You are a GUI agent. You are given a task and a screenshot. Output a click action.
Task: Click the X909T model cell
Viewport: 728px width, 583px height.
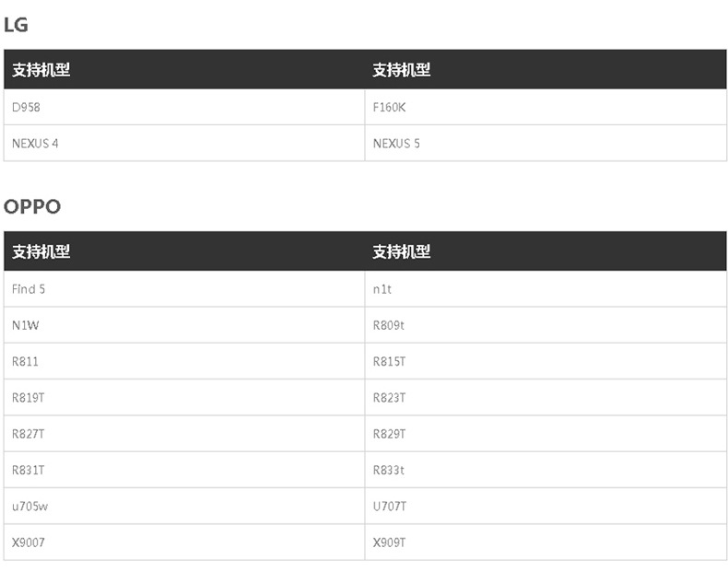click(x=389, y=542)
